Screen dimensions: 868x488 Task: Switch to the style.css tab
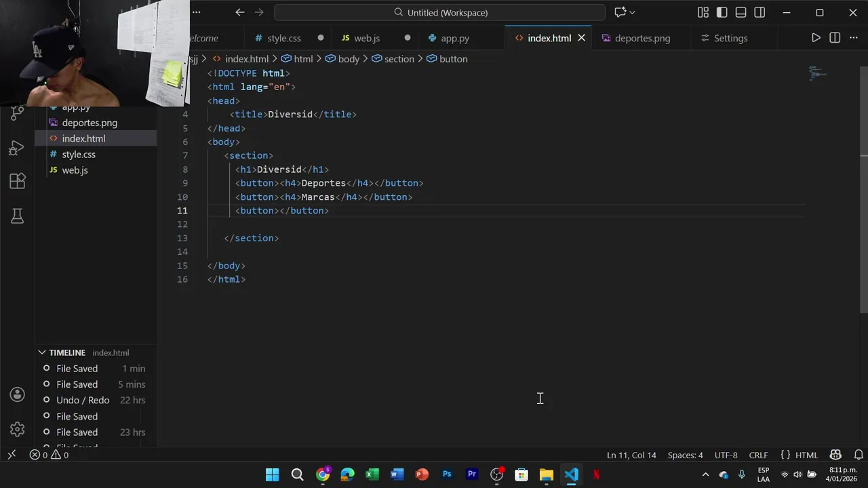coord(284,38)
